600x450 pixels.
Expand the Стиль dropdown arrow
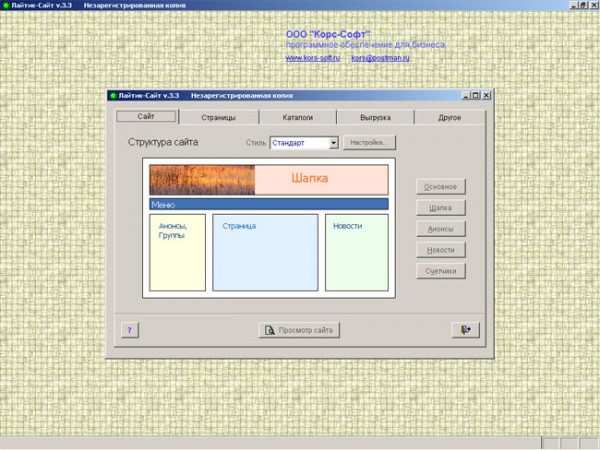[333, 143]
